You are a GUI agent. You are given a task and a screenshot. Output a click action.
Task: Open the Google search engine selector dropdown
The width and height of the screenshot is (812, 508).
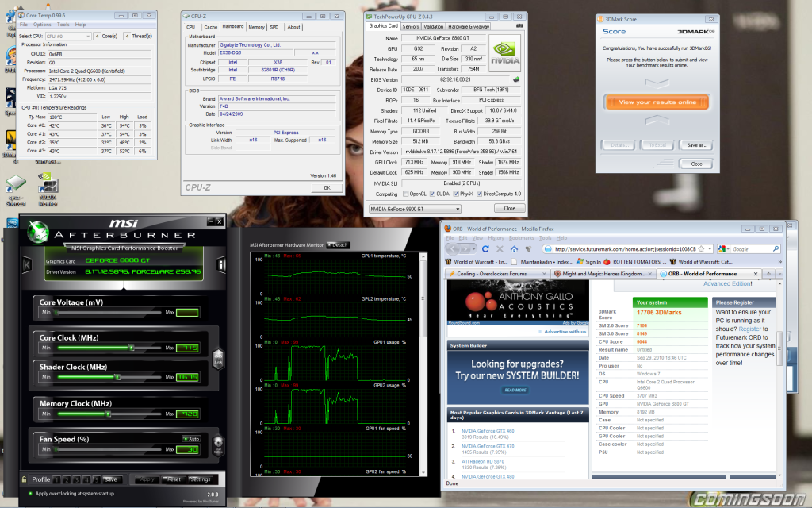(723, 248)
